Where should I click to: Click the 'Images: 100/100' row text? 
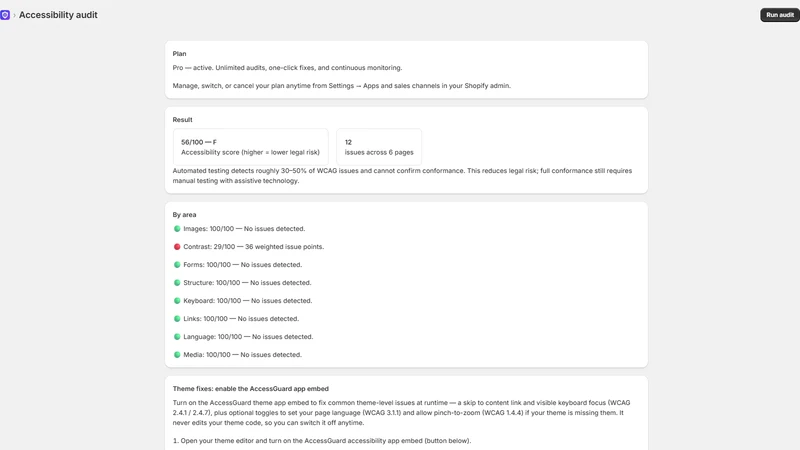click(x=244, y=229)
